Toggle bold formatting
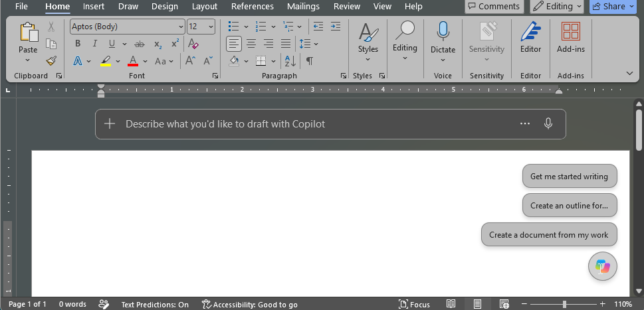The image size is (644, 310). click(x=78, y=43)
